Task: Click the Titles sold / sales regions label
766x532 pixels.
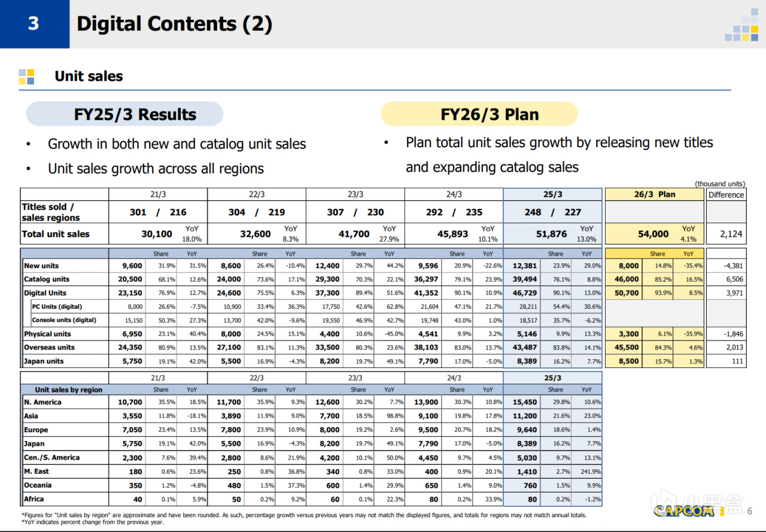Action: (51, 212)
